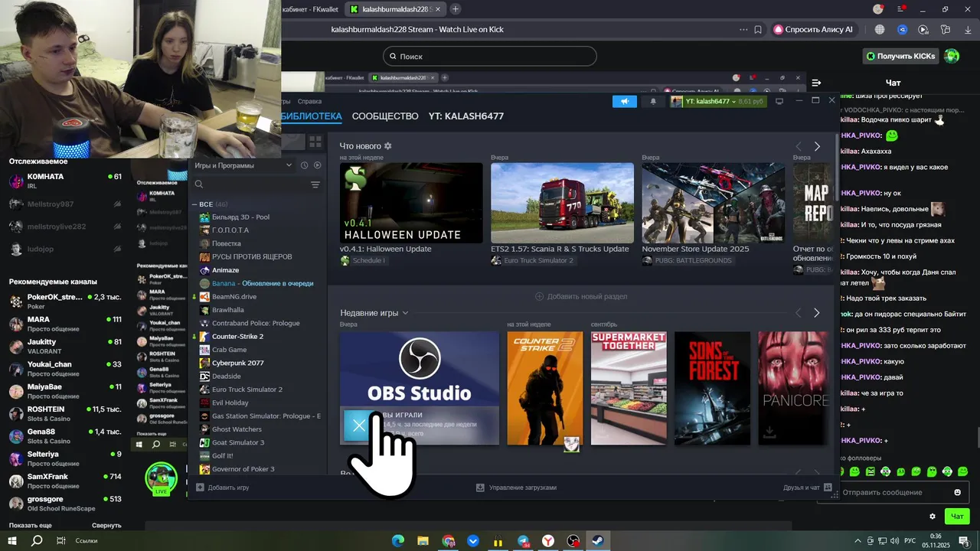Open PokerOK_stre... recommended channel

click(65, 301)
